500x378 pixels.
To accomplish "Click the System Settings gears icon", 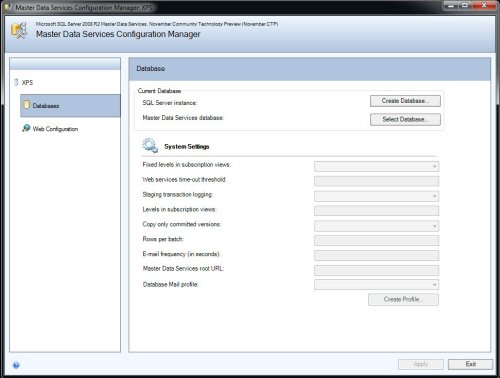I will [x=150, y=146].
